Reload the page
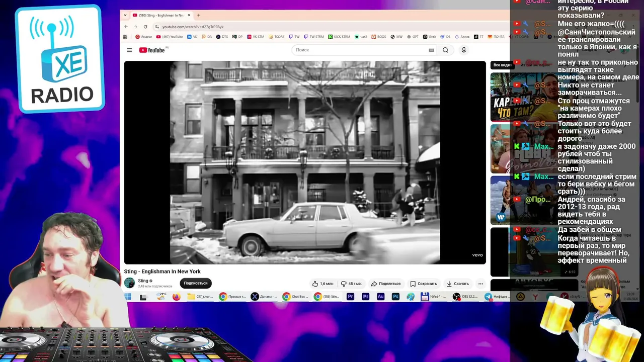 (145, 27)
